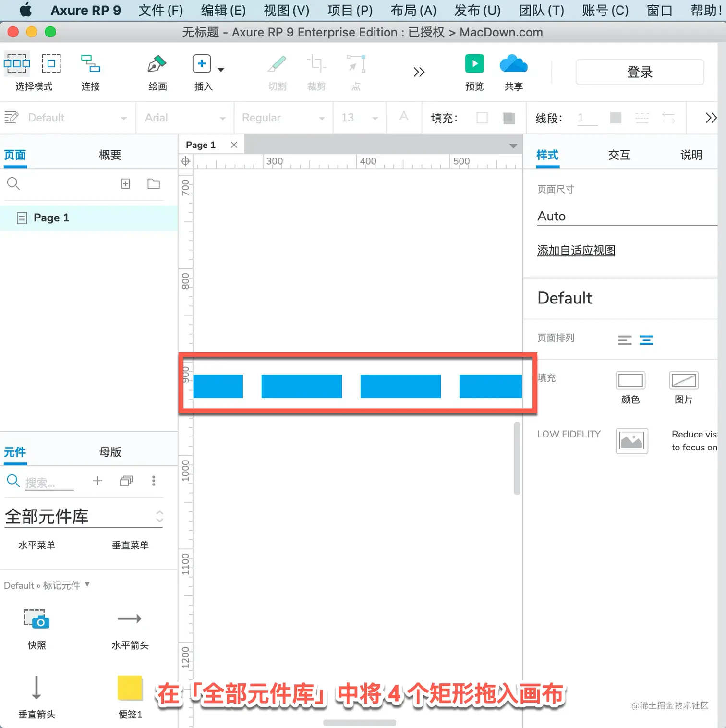Click the pages panel search icon
This screenshot has width=726, height=728.
(x=13, y=183)
